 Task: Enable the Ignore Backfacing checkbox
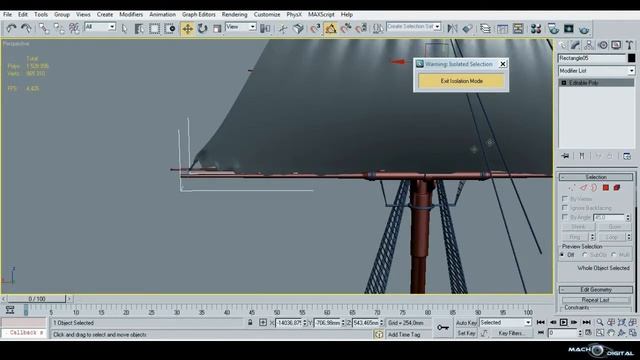pyautogui.click(x=565, y=208)
